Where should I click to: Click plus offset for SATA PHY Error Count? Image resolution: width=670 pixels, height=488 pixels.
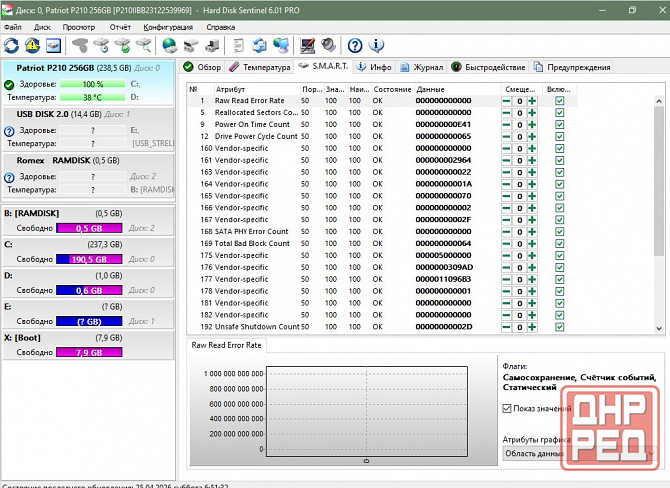point(532,232)
